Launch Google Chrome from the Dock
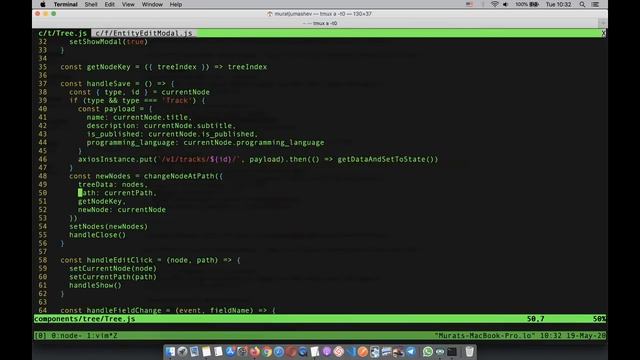Viewport: 640px width, 360px height. click(267, 351)
